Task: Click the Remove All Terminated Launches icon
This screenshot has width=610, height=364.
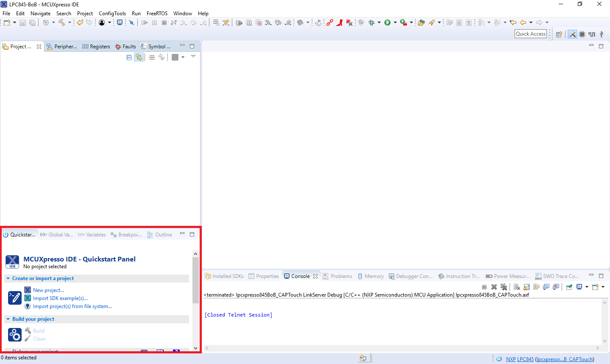Action: click(504, 287)
